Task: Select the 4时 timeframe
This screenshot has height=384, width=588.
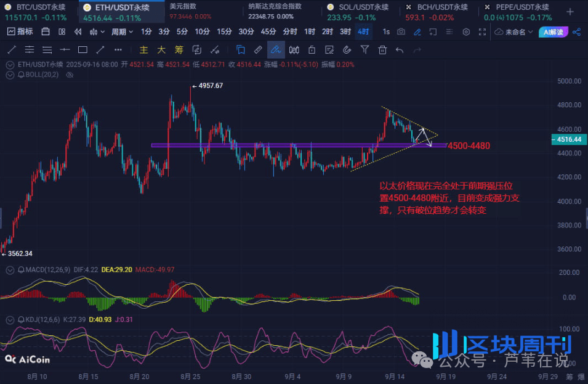Action: click(x=363, y=32)
